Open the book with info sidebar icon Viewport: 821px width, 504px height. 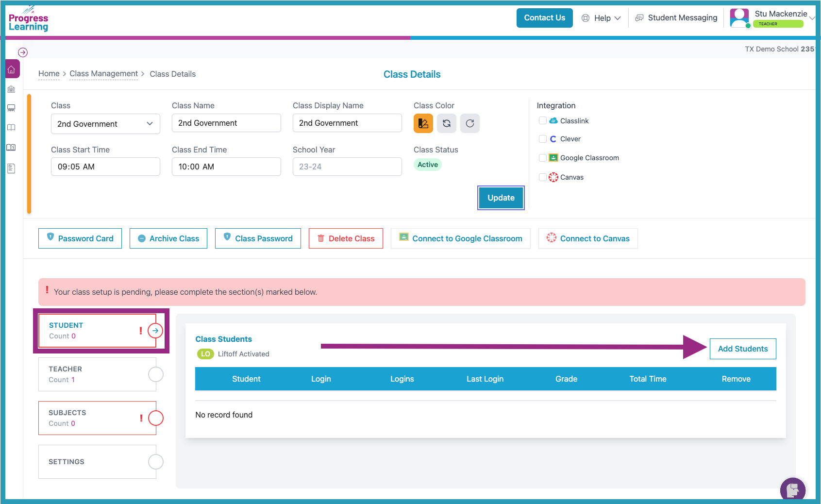click(x=11, y=147)
